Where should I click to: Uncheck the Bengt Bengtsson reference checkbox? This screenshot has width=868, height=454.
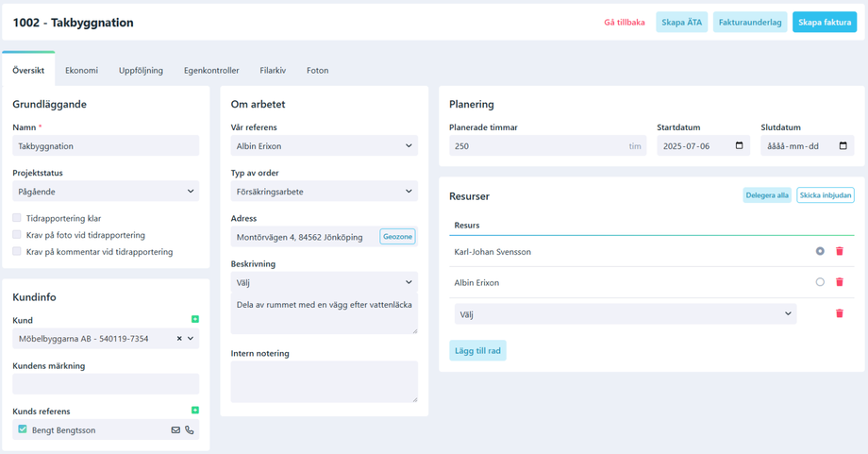(x=23, y=429)
